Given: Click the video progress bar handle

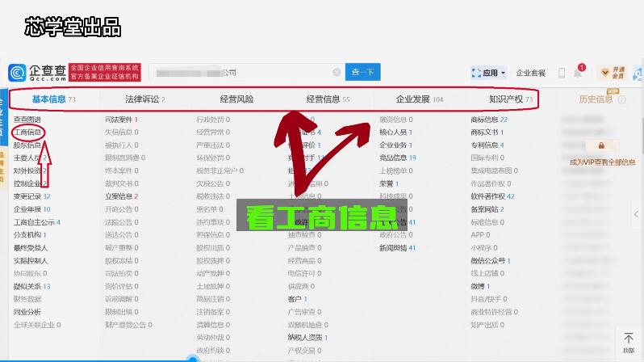Looking at the screenshot, I should point(193,360).
